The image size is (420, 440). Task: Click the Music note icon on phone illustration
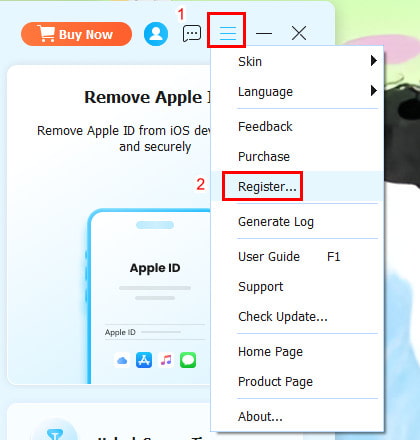[x=166, y=360]
